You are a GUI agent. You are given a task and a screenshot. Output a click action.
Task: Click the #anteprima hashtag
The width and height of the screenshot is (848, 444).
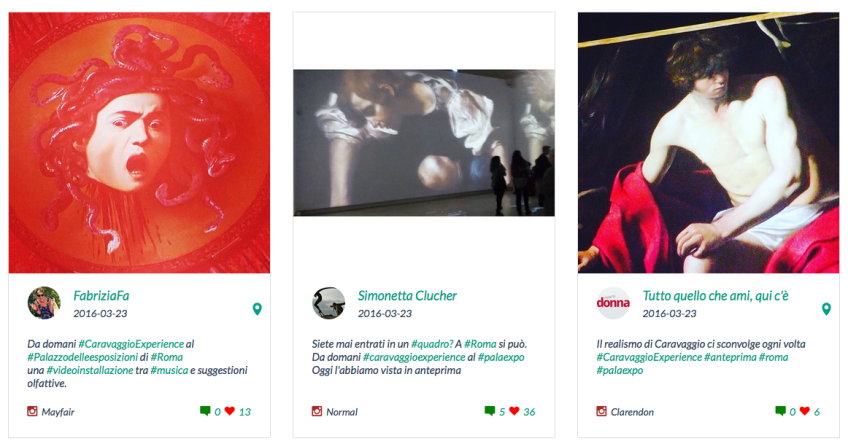(730, 357)
